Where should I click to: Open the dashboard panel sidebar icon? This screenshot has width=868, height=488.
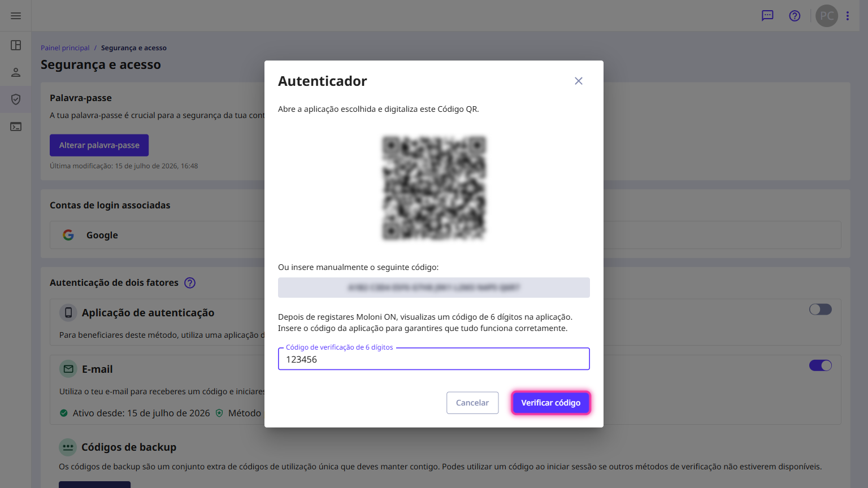pyautogui.click(x=16, y=45)
